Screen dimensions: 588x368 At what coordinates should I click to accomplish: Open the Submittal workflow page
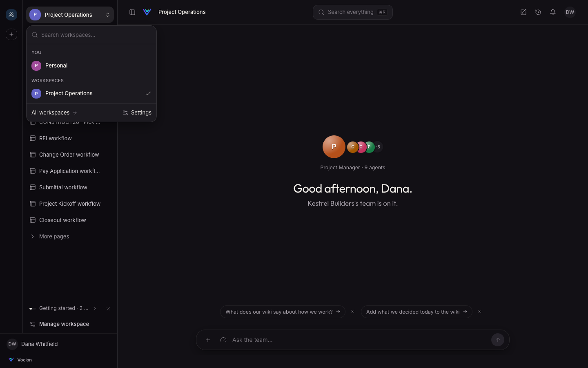70,187
